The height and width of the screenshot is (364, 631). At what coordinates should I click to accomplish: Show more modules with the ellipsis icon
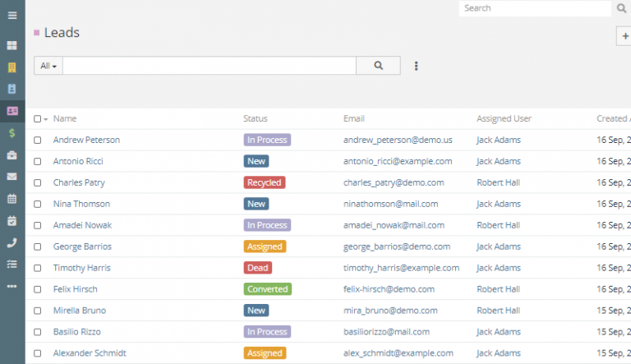pos(12,286)
